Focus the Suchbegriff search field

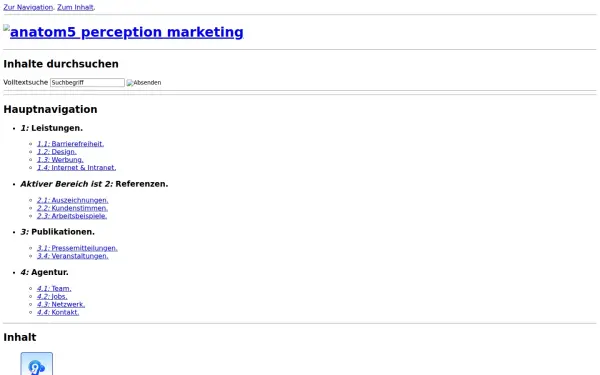(87, 83)
